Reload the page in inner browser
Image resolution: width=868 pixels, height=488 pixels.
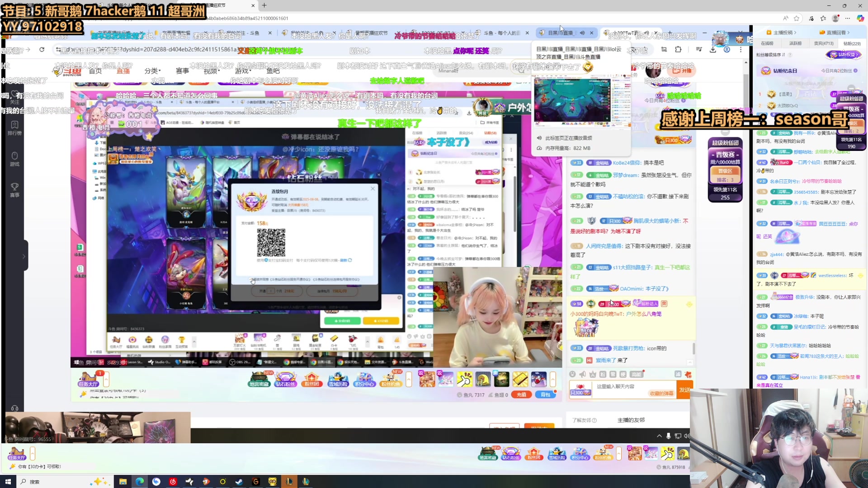[42, 49]
